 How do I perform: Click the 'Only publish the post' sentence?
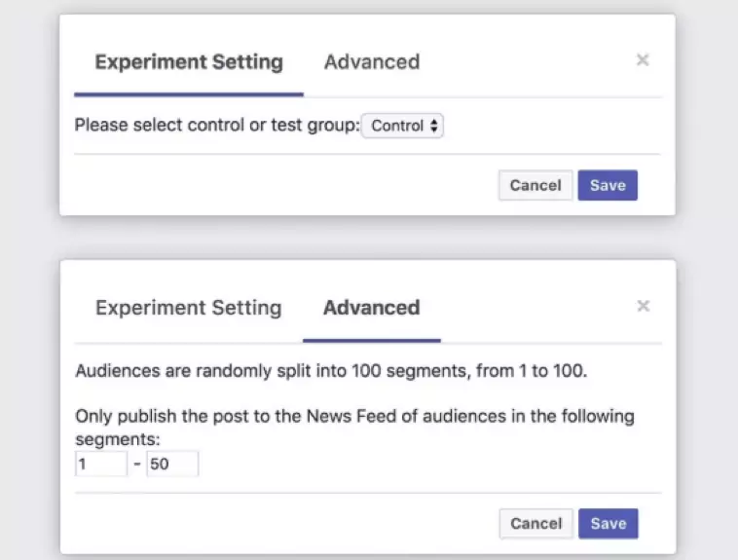[354, 417]
